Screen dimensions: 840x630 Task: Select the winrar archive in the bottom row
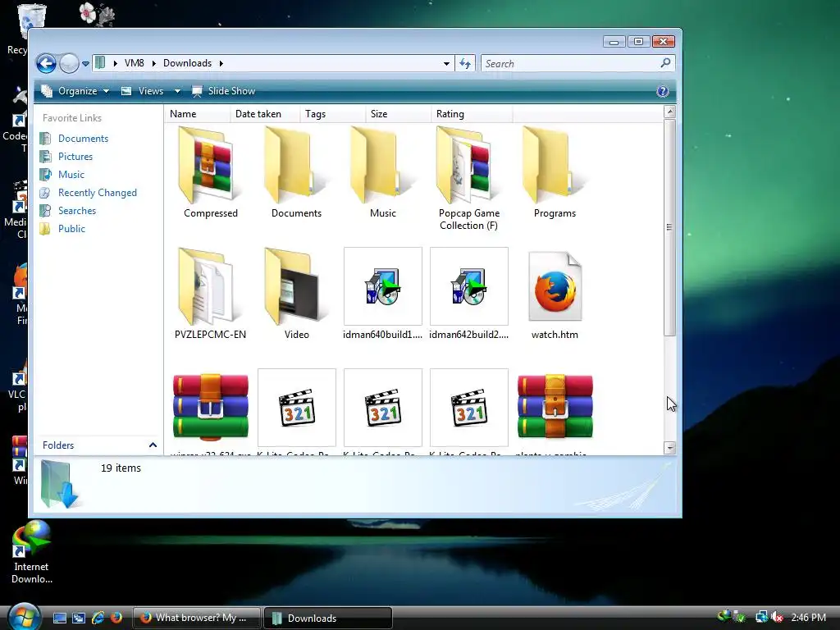point(210,410)
